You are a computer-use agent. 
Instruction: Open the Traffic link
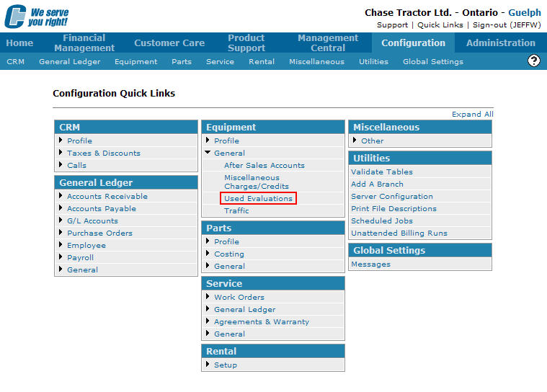[x=236, y=210]
